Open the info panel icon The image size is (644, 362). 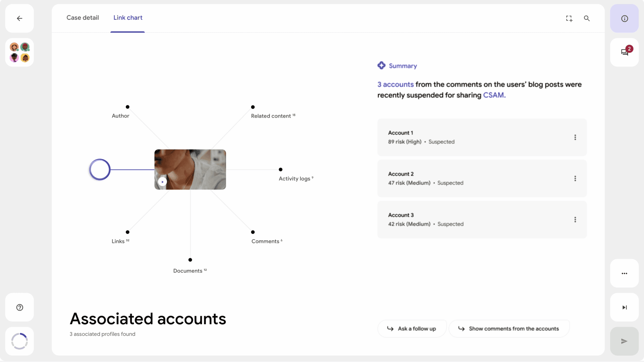click(x=624, y=18)
